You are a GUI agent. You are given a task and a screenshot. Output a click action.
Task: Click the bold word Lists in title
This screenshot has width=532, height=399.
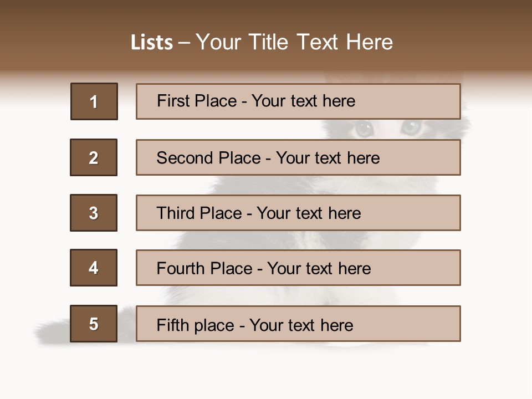click(152, 43)
